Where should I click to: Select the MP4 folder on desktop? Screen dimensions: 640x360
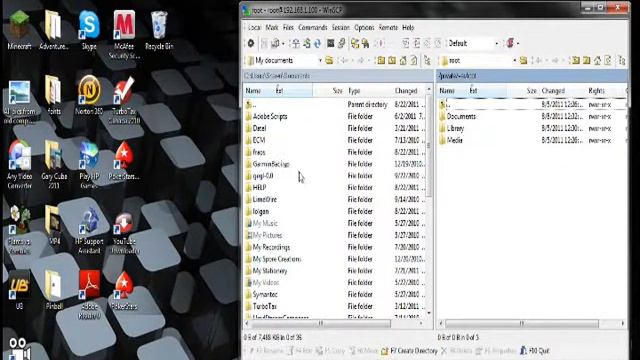(54, 225)
